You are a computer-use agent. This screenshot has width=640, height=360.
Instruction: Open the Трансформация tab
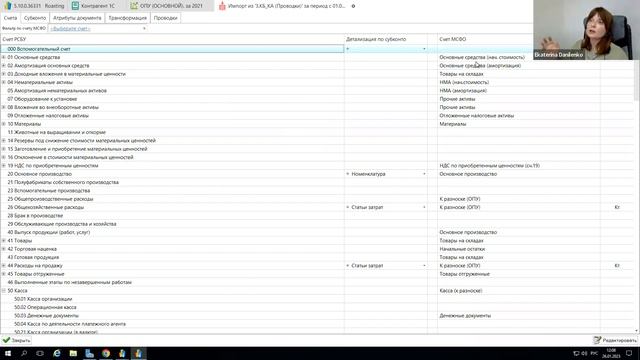(127, 18)
